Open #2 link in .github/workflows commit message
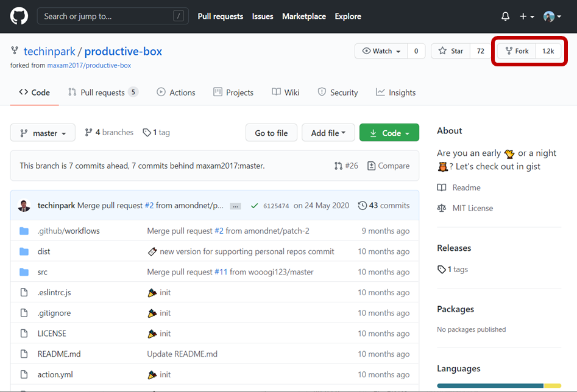This screenshot has height=392, width=577. pyautogui.click(x=219, y=231)
